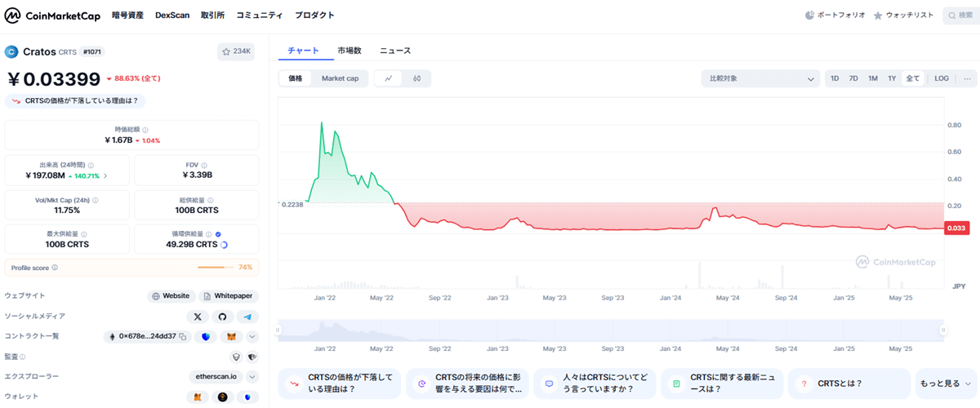The width and height of the screenshot is (980, 408).
Task: Open etherscan.io explorer link
Action: (x=216, y=377)
